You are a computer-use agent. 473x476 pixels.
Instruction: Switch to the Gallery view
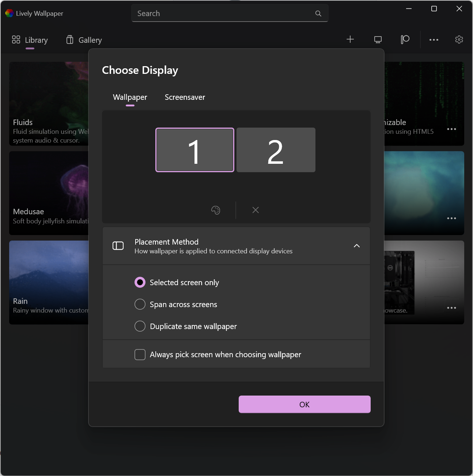coord(83,40)
